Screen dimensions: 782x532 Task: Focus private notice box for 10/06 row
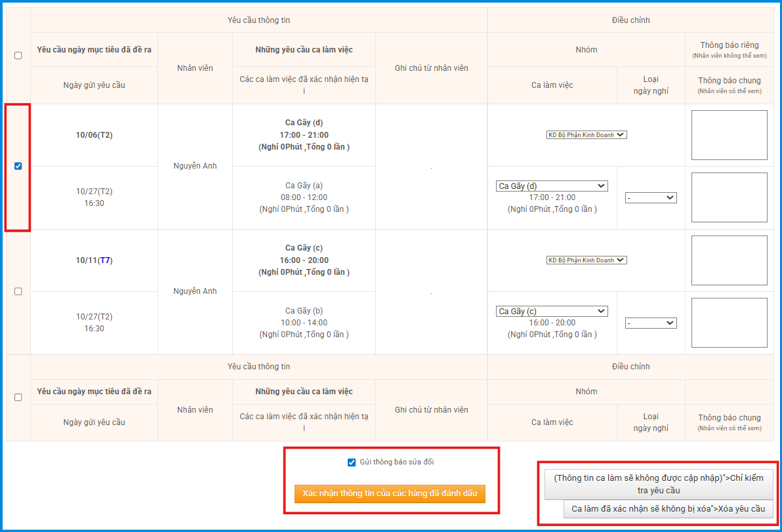[x=729, y=135]
